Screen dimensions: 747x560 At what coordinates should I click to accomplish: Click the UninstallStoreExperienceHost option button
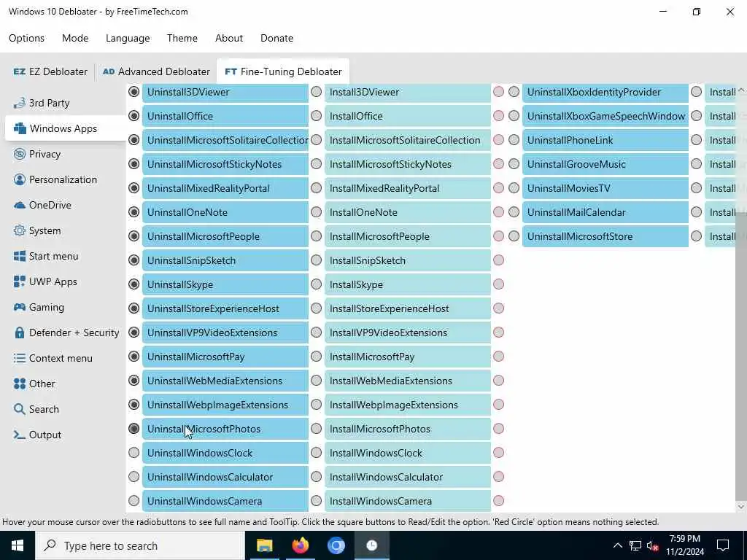[x=225, y=308]
